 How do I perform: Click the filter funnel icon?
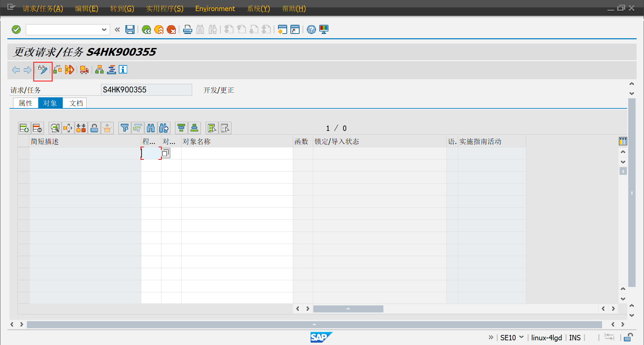124,128
